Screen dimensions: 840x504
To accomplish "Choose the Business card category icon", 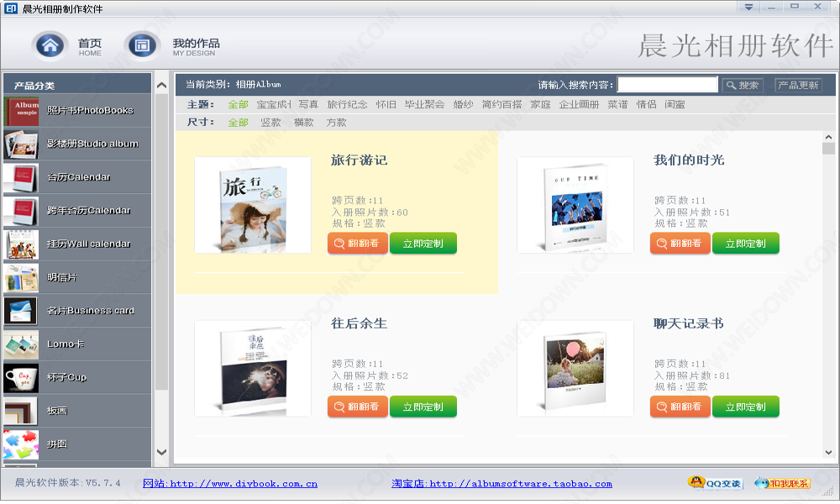I will (x=21, y=311).
